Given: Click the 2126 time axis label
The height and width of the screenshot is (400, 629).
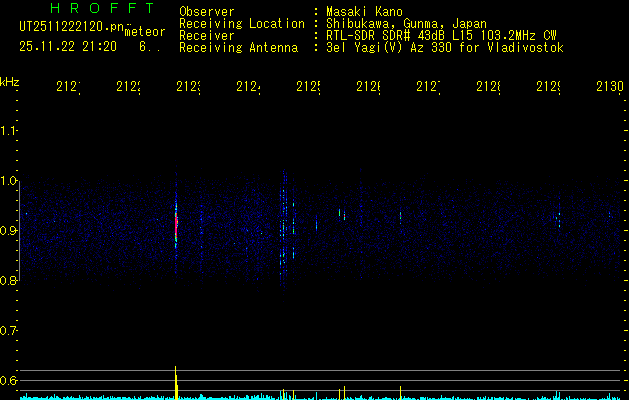Looking at the screenshot, I should 368,87.
